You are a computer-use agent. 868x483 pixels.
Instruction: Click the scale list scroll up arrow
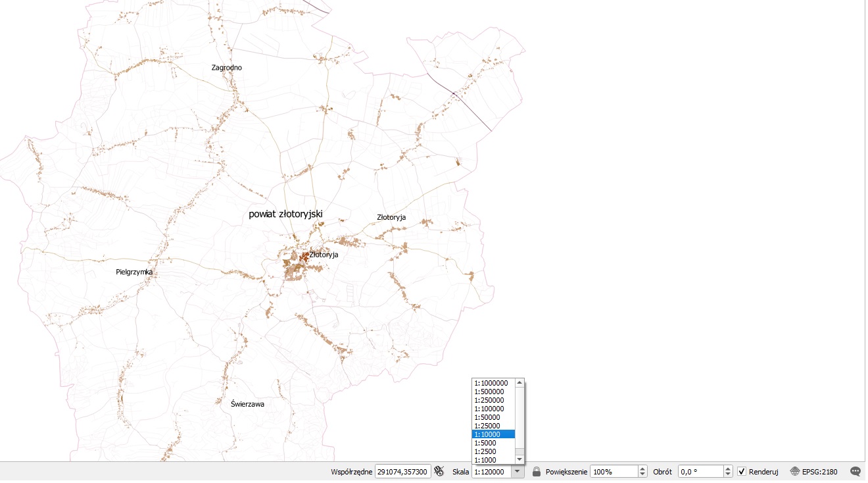[x=519, y=383]
